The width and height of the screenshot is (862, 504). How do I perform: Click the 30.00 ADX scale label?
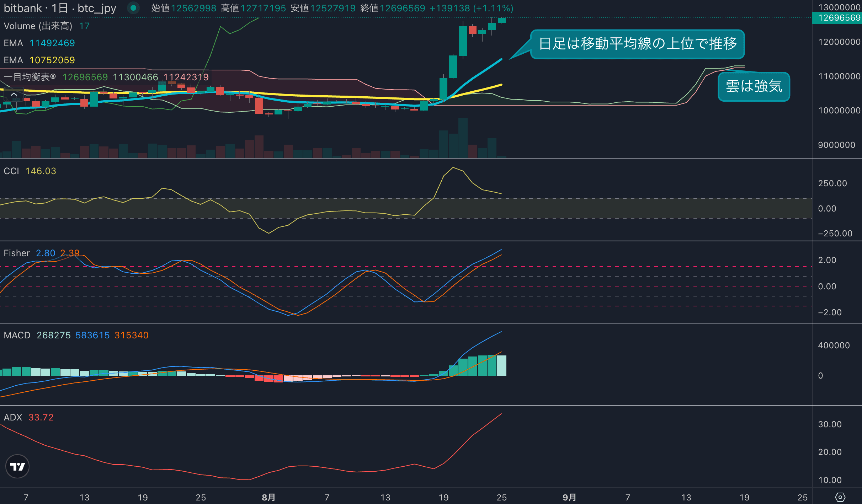[830, 424]
